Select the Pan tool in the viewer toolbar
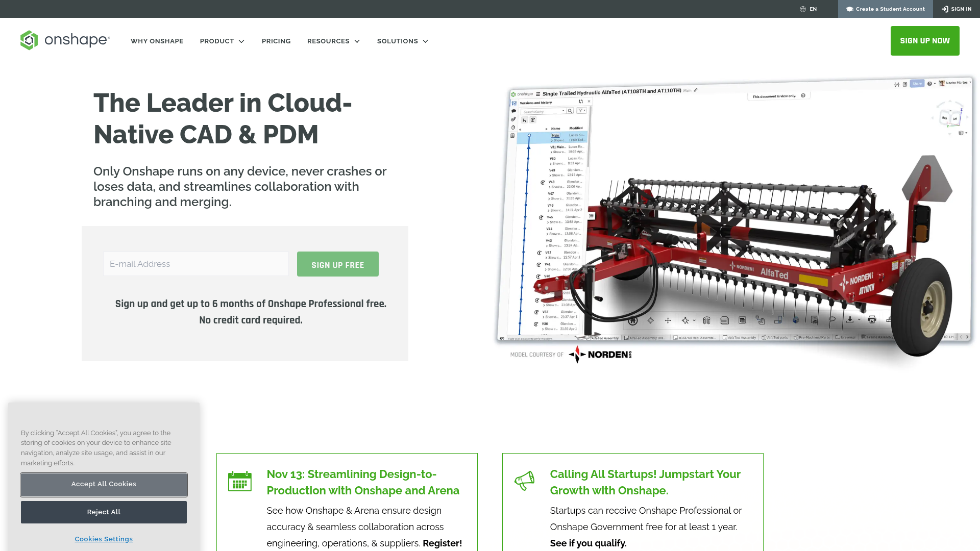This screenshot has height=551, width=980. click(x=668, y=320)
